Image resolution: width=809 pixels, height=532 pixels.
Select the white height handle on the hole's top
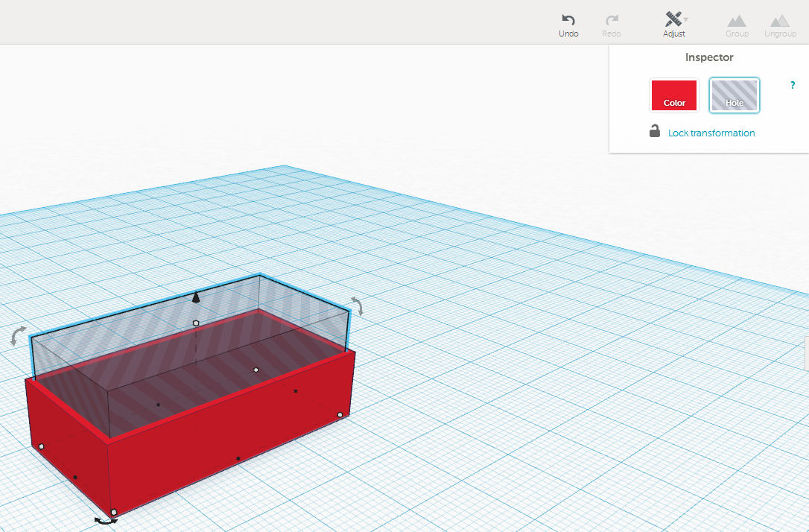click(x=196, y=323)
